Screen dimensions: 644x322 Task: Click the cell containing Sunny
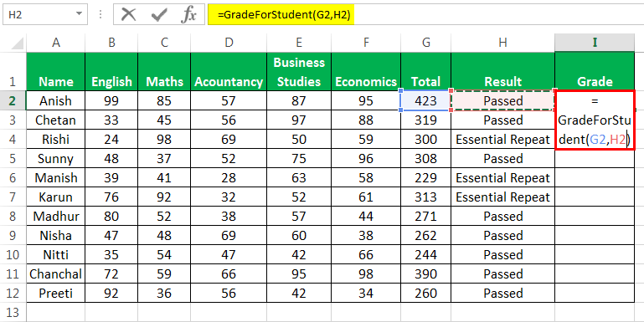point(56,158)
